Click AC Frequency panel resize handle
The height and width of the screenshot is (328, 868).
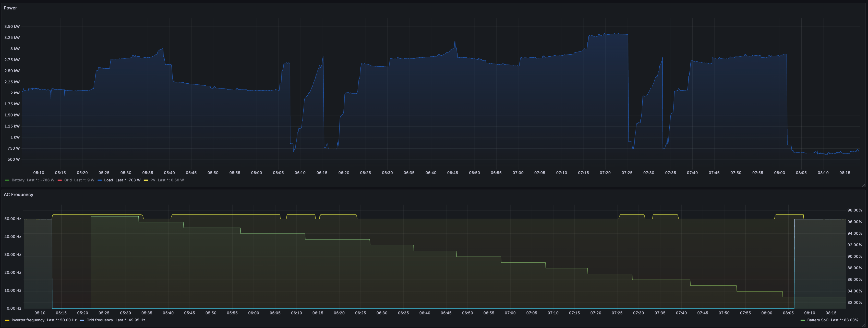pos(864,326)
